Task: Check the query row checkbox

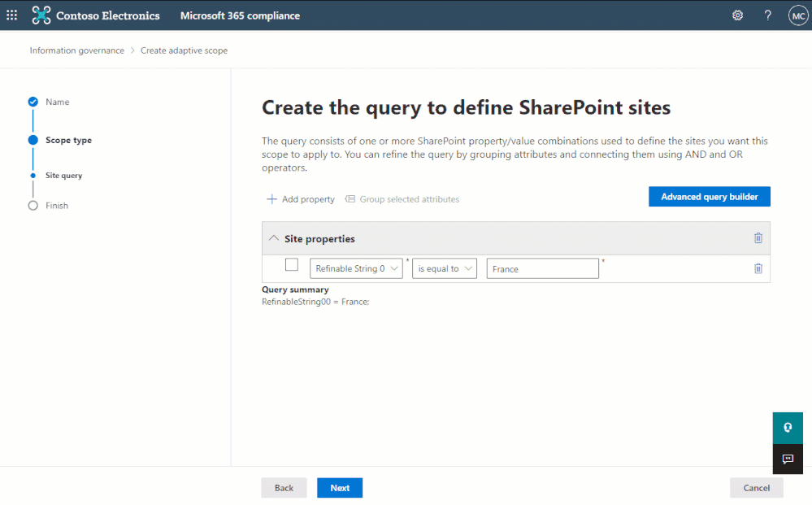Action: pos(292,265)
